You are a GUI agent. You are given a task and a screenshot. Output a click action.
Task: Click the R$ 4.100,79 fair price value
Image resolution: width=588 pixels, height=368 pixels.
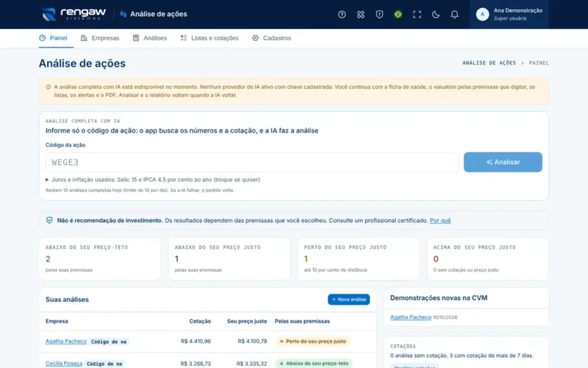(x=252, y=341)
